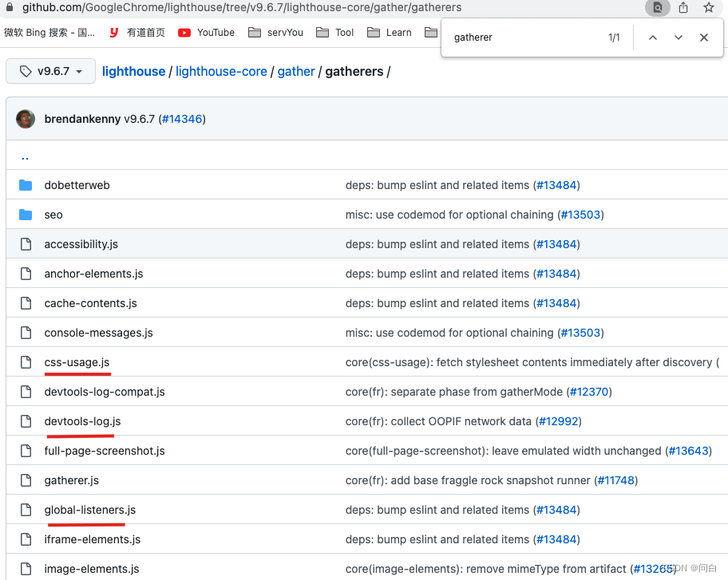Open css-usage.js file
The width and height of the screenshot is (728, 580).
[77, 362]
